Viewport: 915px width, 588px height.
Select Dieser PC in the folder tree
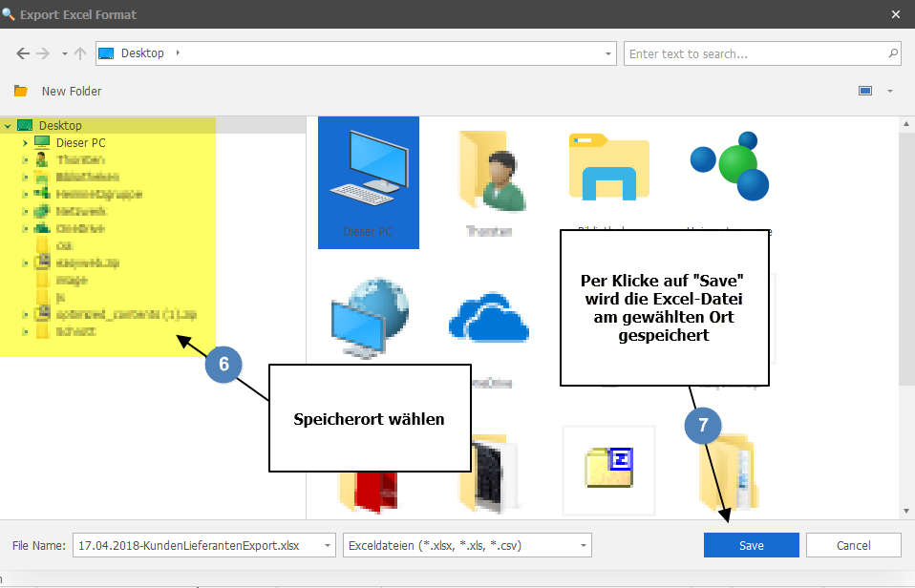[x=80, y=143]
